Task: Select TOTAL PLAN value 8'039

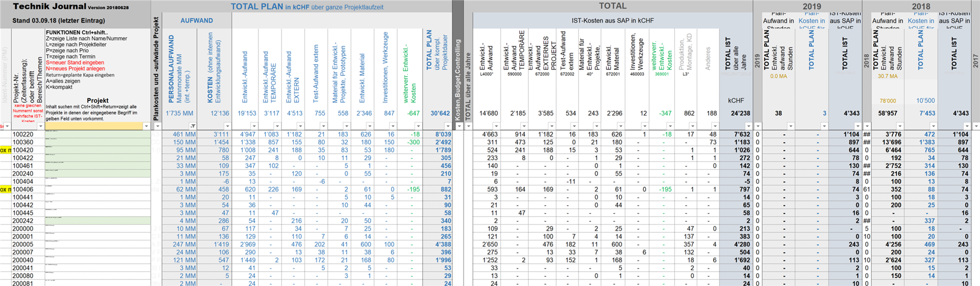Action: [x=437, y=134]
